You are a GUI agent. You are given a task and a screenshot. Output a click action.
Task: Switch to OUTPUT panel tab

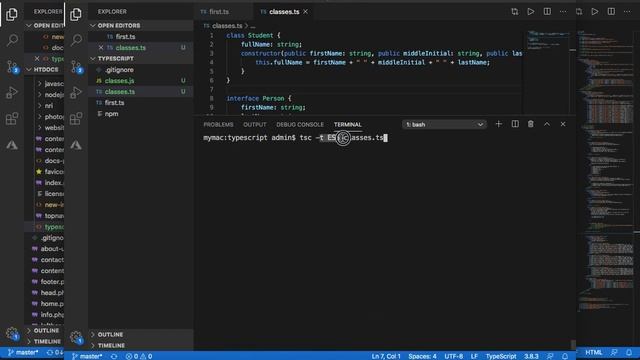(255, 124)
